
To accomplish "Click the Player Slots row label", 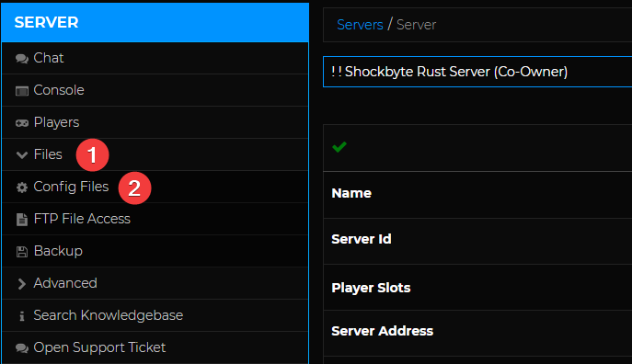I will [371, 288].
